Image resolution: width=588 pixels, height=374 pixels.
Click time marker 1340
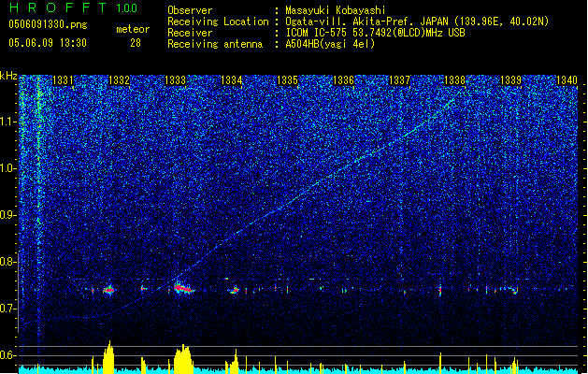(566, 80)
